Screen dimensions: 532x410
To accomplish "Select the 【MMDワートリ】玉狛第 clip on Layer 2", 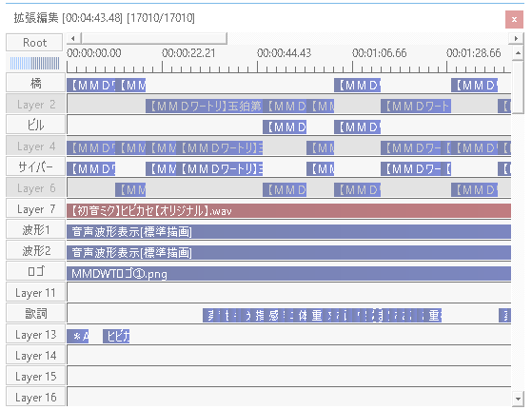I will [204, 107].
